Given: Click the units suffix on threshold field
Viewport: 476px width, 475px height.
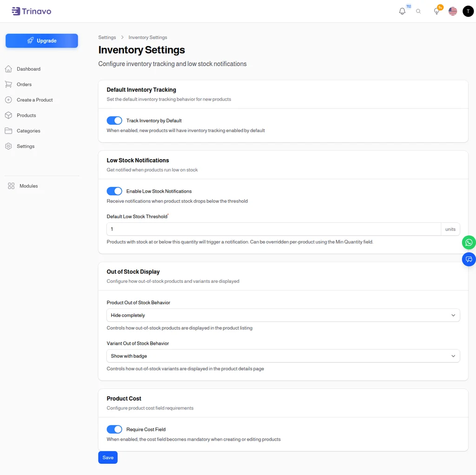Looking at the screenshot, I should [450, 229].
